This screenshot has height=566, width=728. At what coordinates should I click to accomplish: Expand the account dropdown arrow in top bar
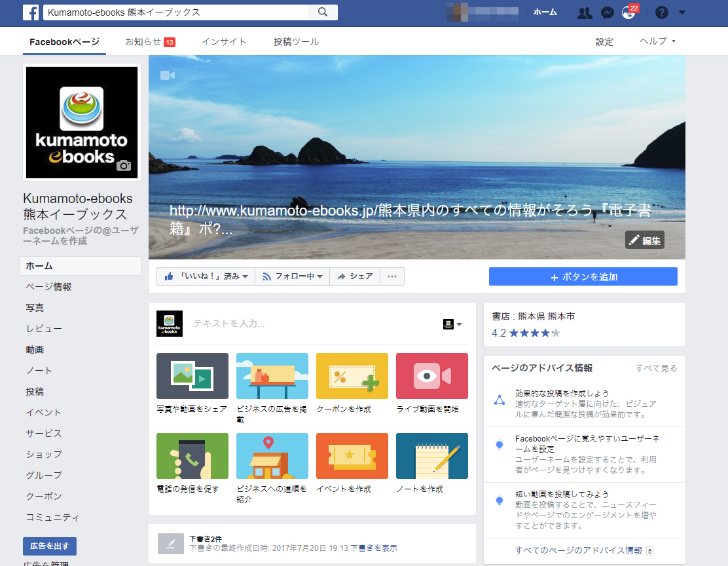[682, 13]
